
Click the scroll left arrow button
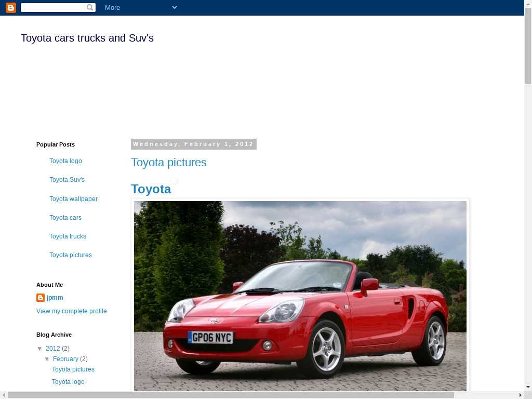coord(3,395)
